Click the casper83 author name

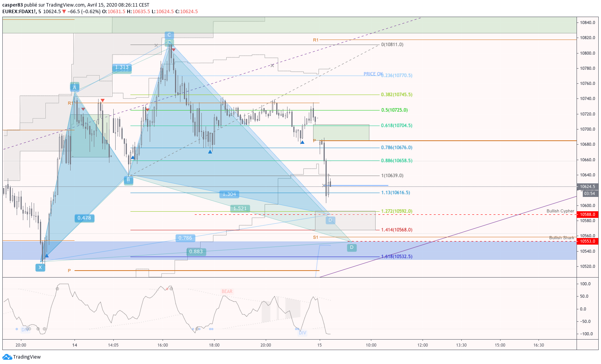[12, 5]
